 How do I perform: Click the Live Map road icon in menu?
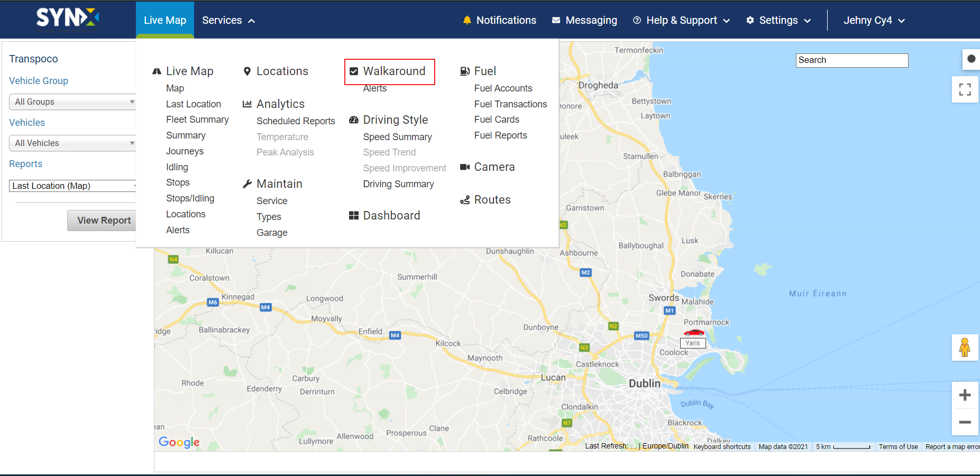point(157,71)
